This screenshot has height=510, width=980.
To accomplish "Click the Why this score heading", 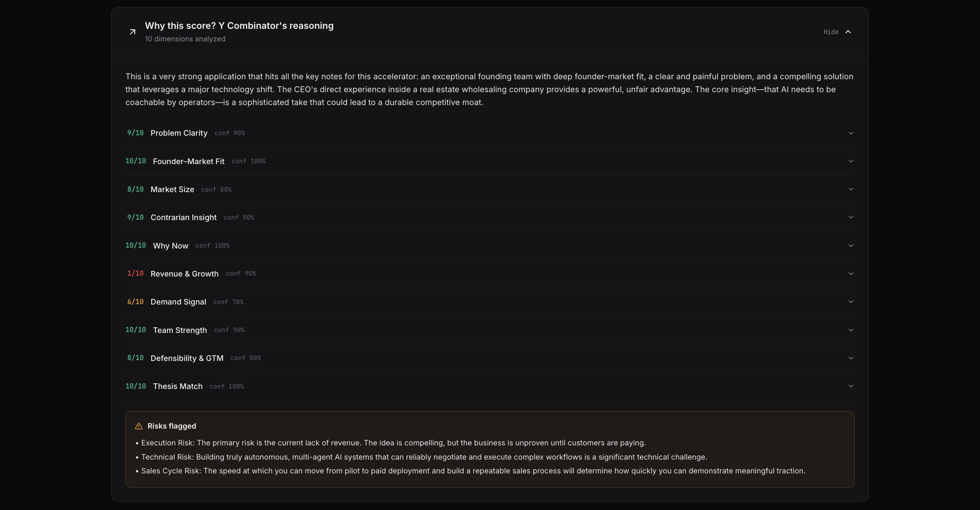I will click(239, 26).
